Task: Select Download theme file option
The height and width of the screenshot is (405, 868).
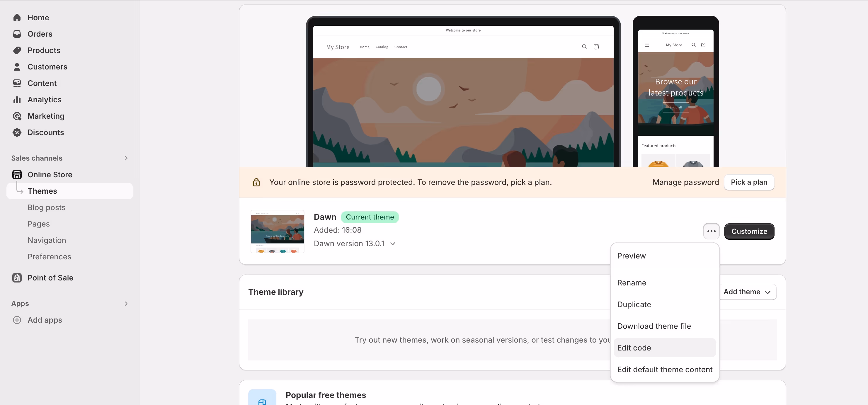Action: point(664,326)
